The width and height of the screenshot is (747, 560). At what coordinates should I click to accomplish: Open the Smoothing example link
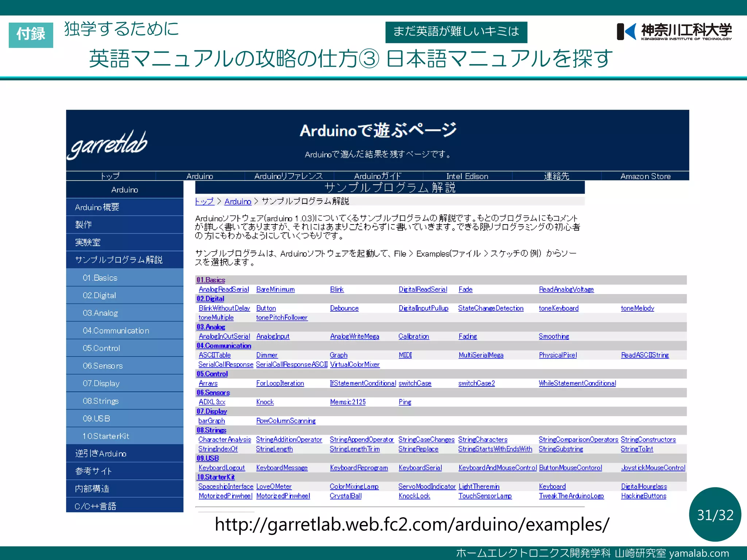click(554, 337)
